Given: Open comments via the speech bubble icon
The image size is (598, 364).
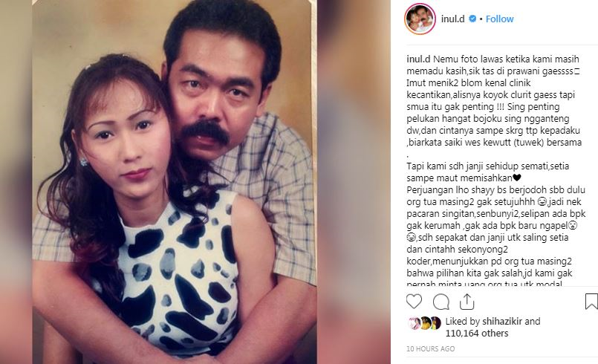Looking at the screenshot, I should (441, 302).
